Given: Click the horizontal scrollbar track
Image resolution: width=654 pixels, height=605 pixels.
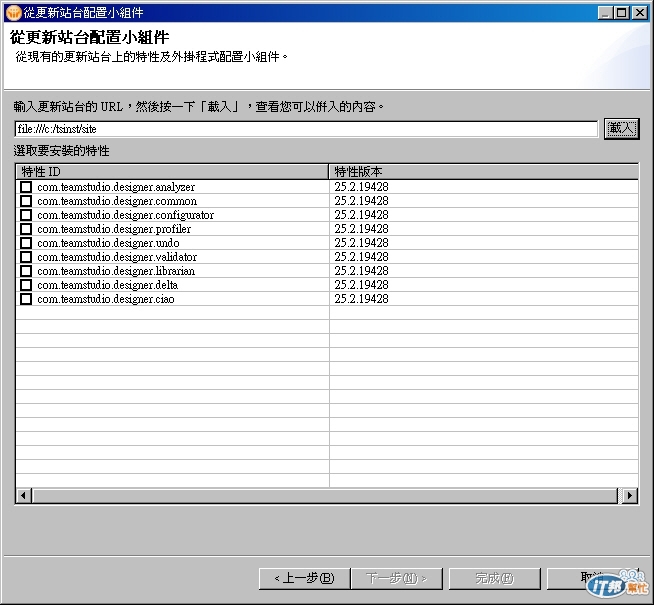Looking at the screenshot, I should point(325,496).
